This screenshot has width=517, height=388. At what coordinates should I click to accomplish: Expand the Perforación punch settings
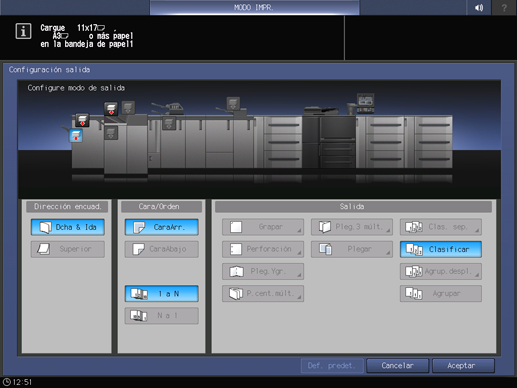point(263,249)
